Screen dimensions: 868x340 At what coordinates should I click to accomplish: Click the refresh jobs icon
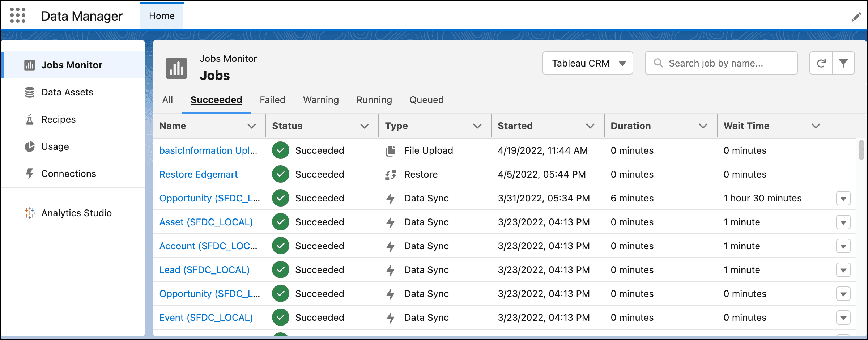pyautogui.click(x=821, y=63)
